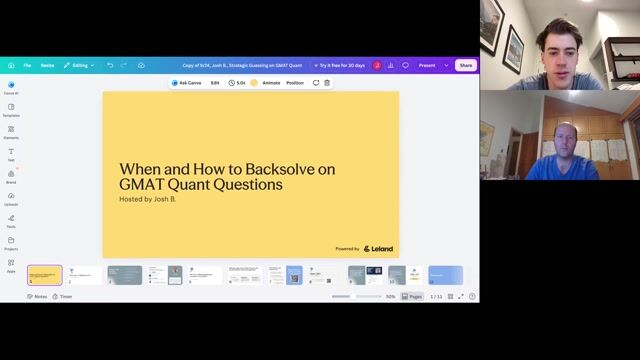Edit the presentation title field

tap(242, 65)
